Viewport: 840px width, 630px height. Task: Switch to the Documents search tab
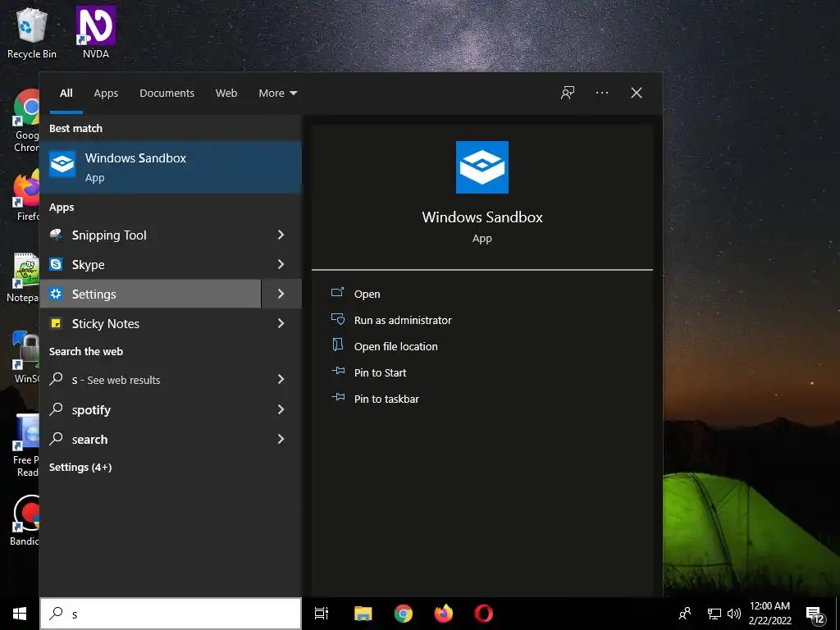pos(167,93)
